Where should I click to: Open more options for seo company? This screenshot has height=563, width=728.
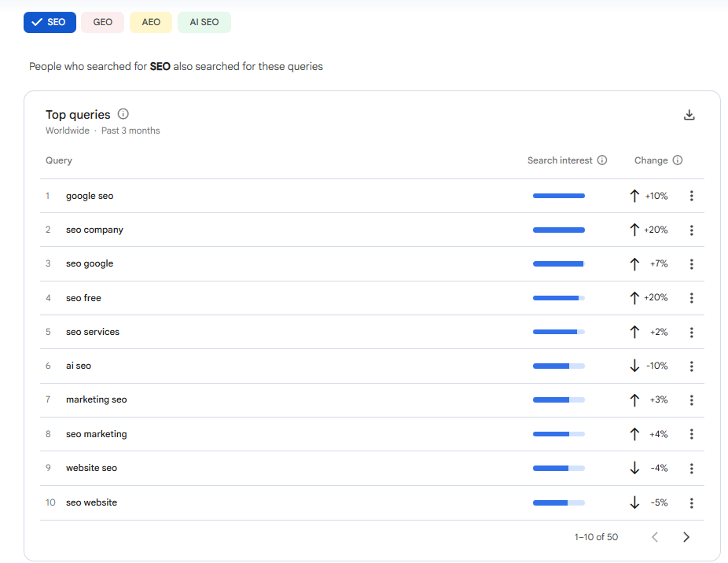pyautogui.click(x=691, y=230)
